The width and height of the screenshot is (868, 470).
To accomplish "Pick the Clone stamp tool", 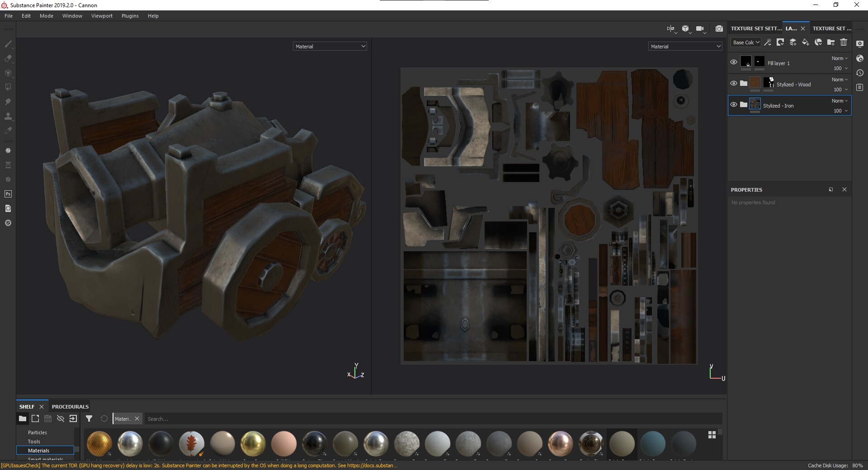I will 8,116.
